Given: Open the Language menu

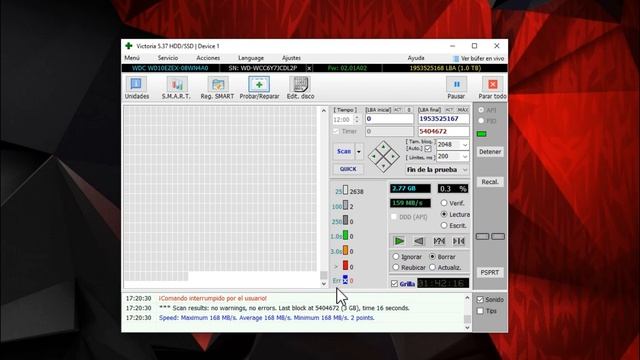Looking at the screenshot, I should pyautogui.click(x=251, y=58).
